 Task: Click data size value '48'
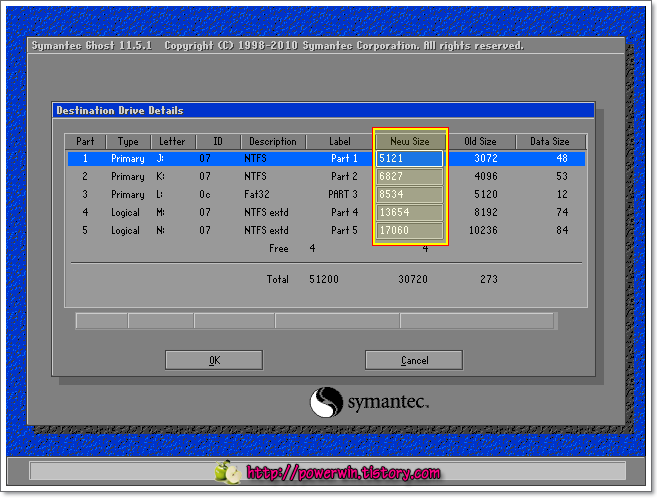point(562,158)
